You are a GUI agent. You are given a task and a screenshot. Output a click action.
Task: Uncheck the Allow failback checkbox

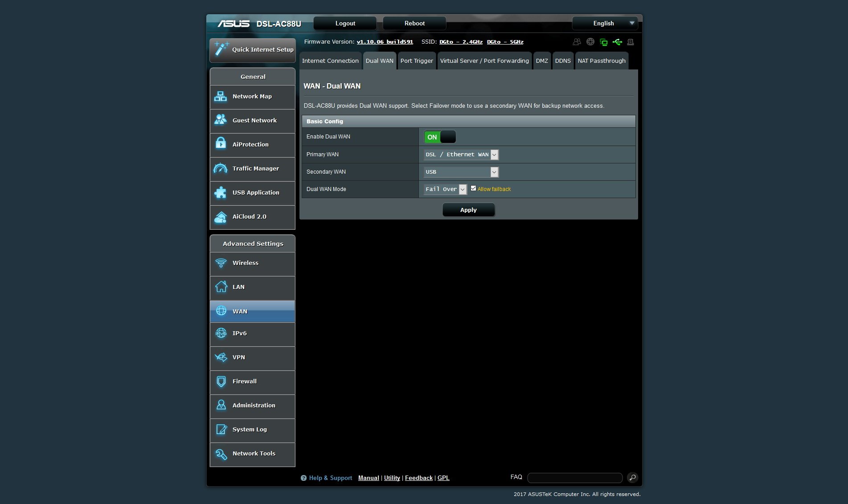[x=473, y=188]
